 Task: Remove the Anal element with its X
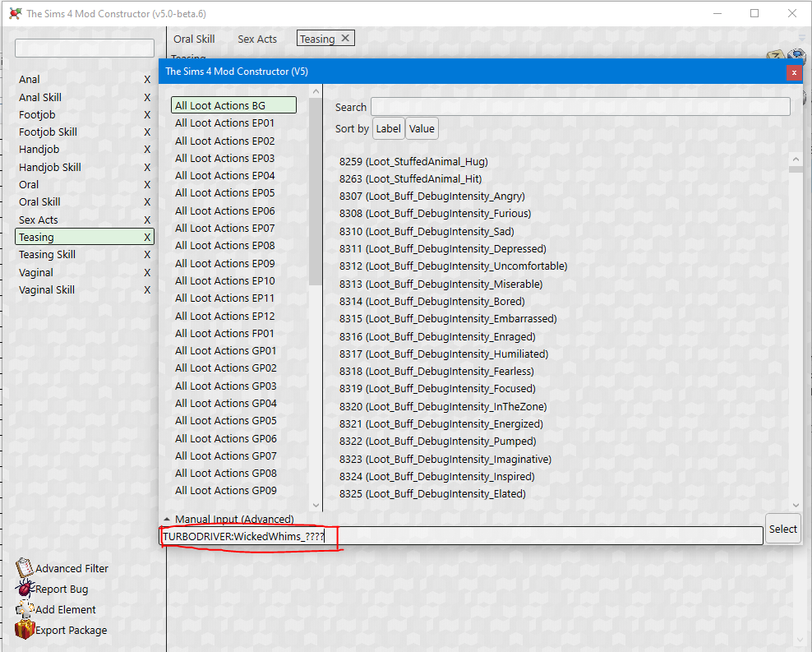click(147, 80)
